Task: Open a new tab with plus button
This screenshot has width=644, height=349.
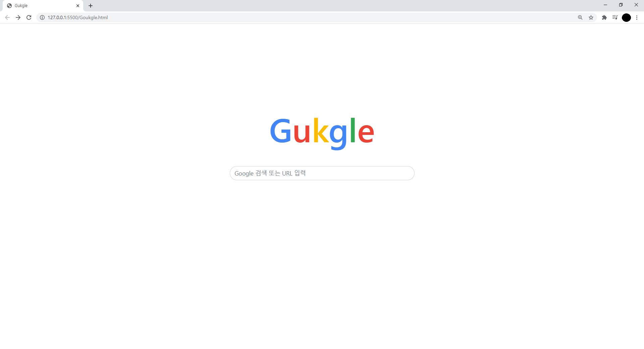Action: point(91,6)
